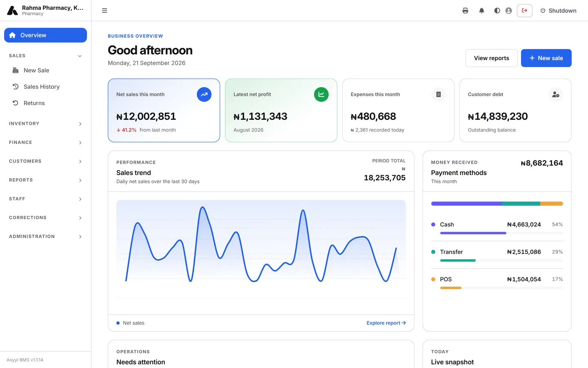Open New Sale from sidebar
This screenshot has height=368, width=588.
(x=45, y=70)
